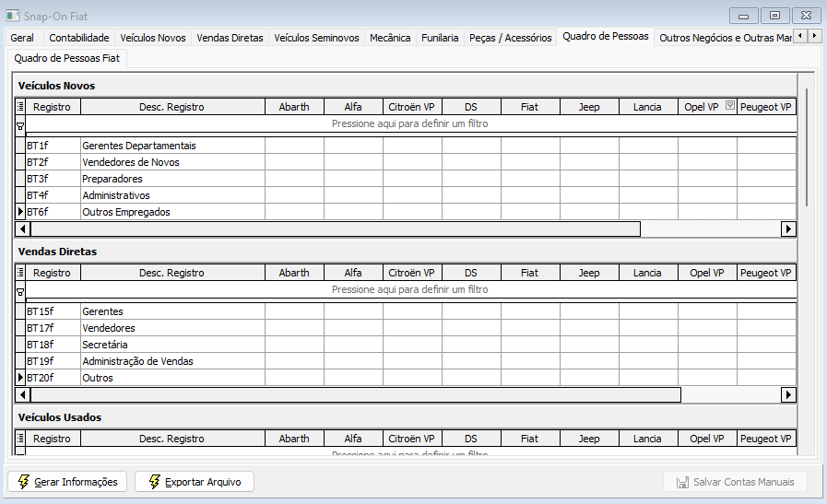Open Outros Negócios e Outras Marcas tab

coord(726,38)
